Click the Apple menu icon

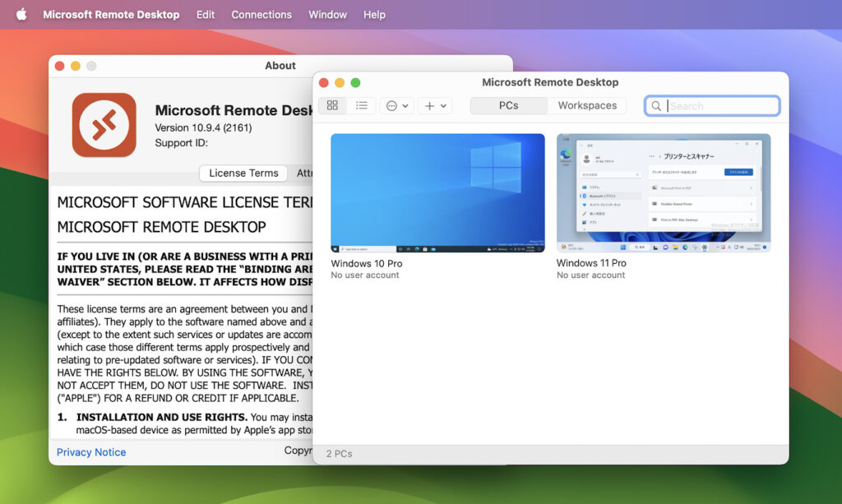coord(21,14)
